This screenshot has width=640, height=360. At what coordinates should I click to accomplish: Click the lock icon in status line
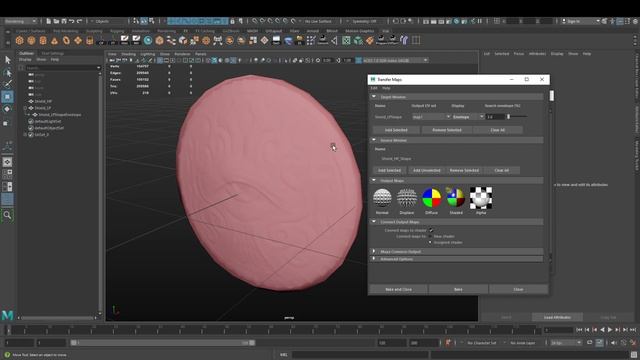[232, 21]
